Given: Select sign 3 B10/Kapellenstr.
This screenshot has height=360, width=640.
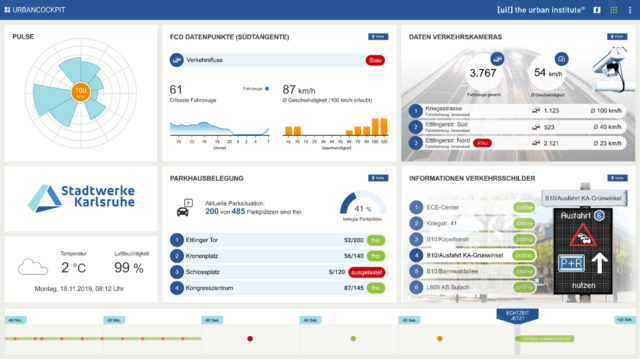Looking at the screenshot, I should click(x=473, y=239).
